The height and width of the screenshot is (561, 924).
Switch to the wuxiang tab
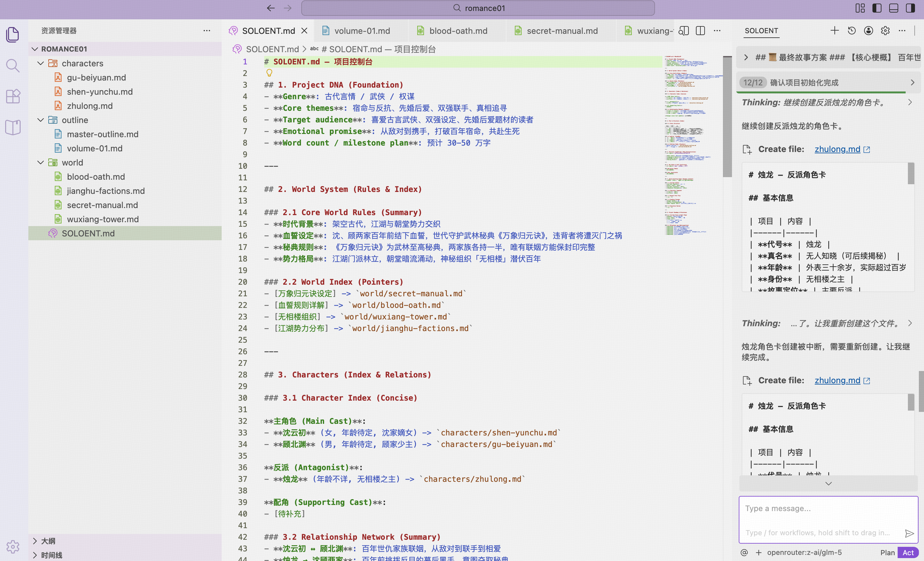(646, 31)
